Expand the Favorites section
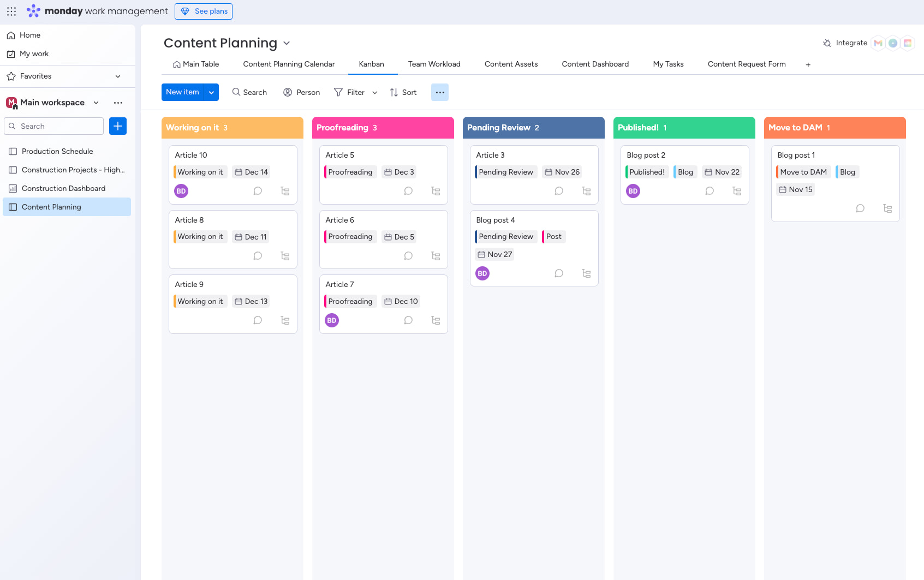This screenshot has width=924, height=580. click(x=118, y=76)
